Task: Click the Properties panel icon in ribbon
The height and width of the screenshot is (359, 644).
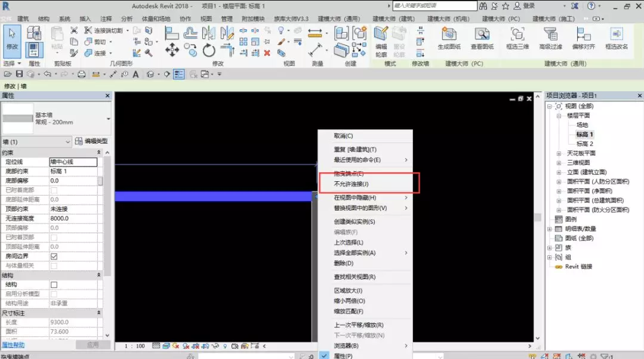Action: (x=33, y=50)
